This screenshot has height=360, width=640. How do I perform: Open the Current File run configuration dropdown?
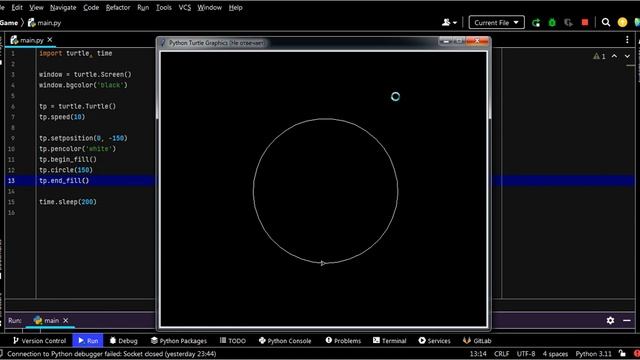click(496, 22)
